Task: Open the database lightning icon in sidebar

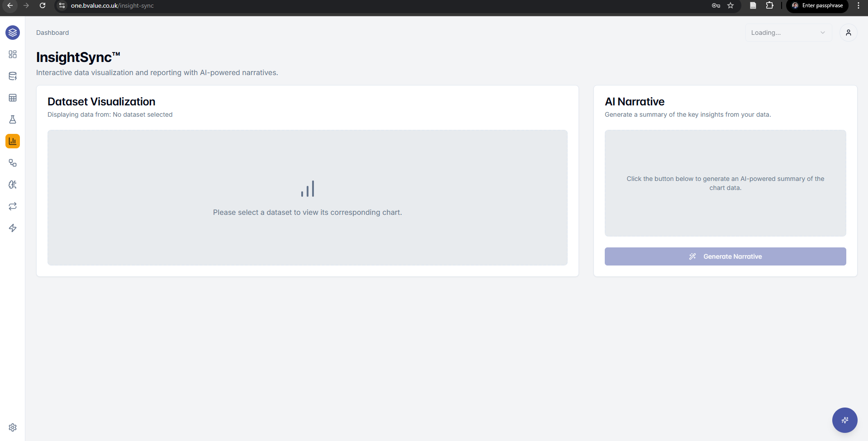Action: point(13,76)
